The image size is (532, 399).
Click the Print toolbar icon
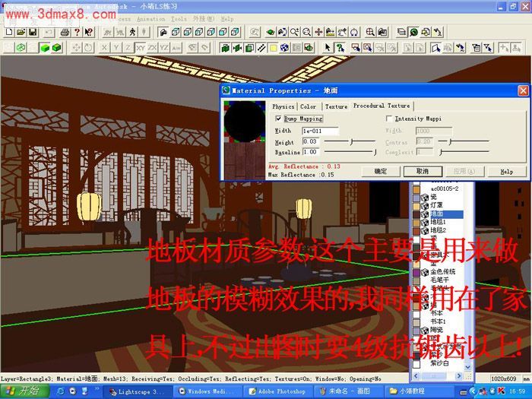point(65,33)
